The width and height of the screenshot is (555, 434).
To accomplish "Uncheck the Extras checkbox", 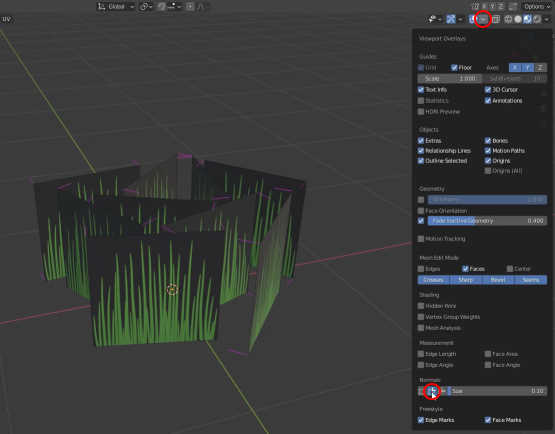I will pos(421,141).
